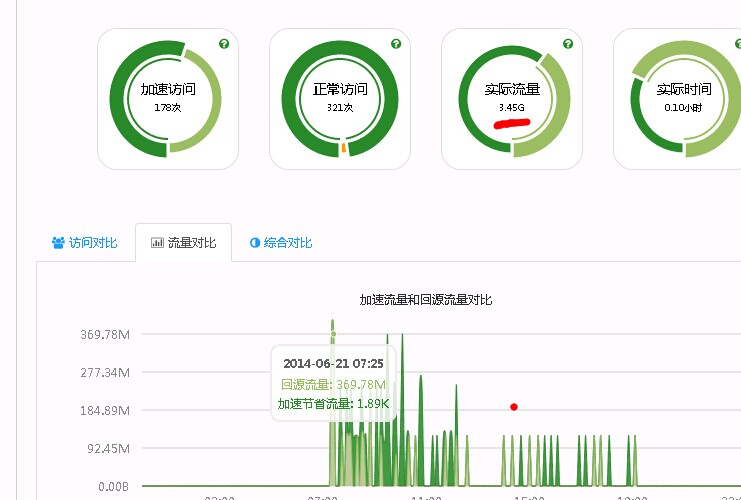Viewport: 741px width, 500px height.
Task: Click tooltip line 回源流量: 369.78M
Action: pyautogui.click(x=333, y=384)
